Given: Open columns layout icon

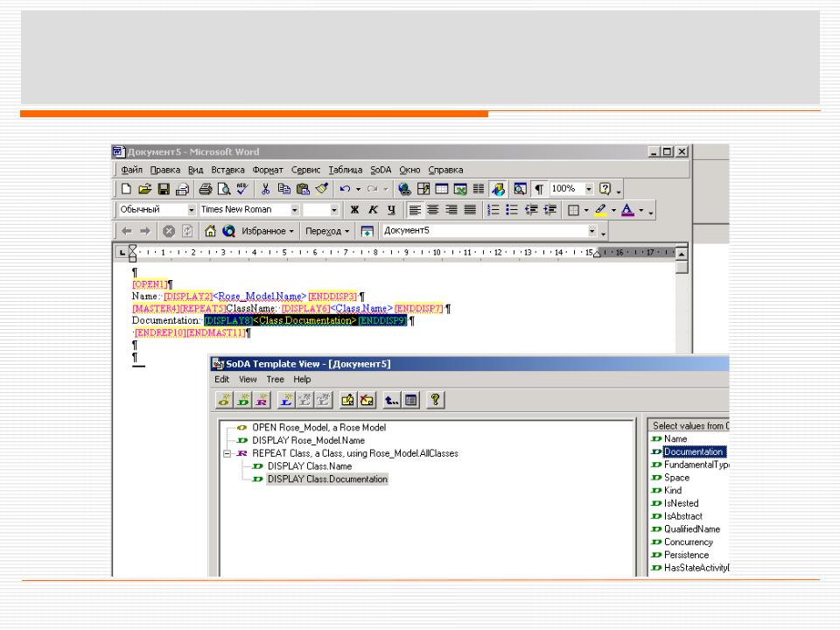Looking at the screenshot, I should tap(479, 189).
